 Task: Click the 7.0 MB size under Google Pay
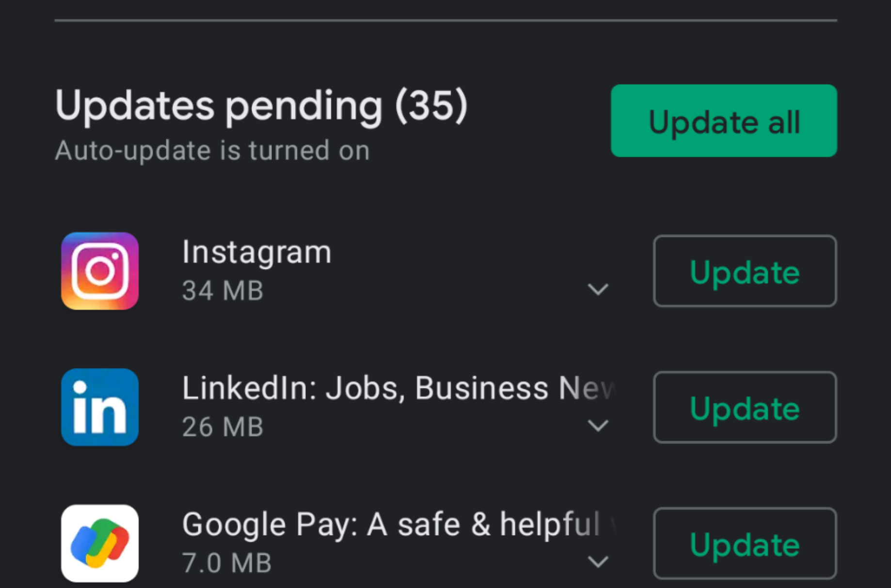pos(226,563)
